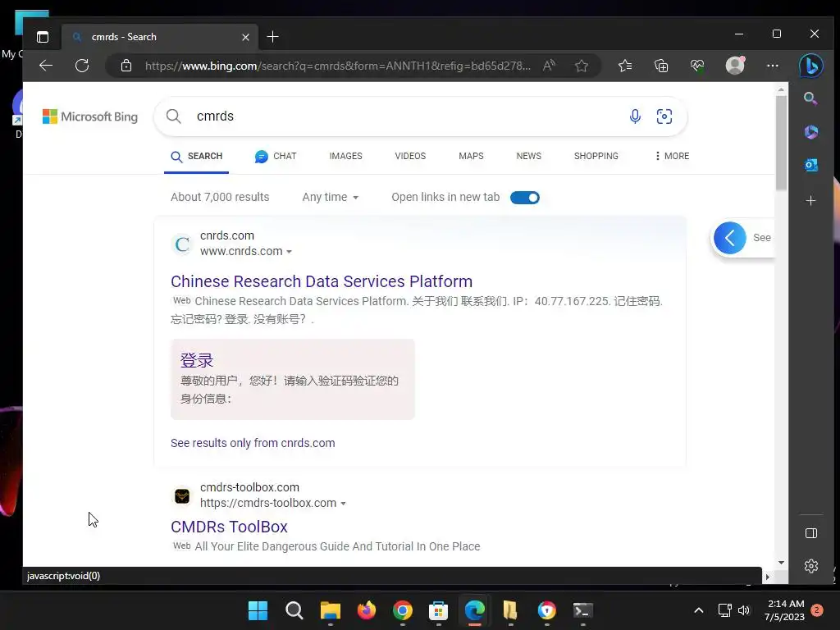Image resolution: width=840 pixels, height=630 pixels.
Task: Search by voice microphone icon
Action: (635, 116)
